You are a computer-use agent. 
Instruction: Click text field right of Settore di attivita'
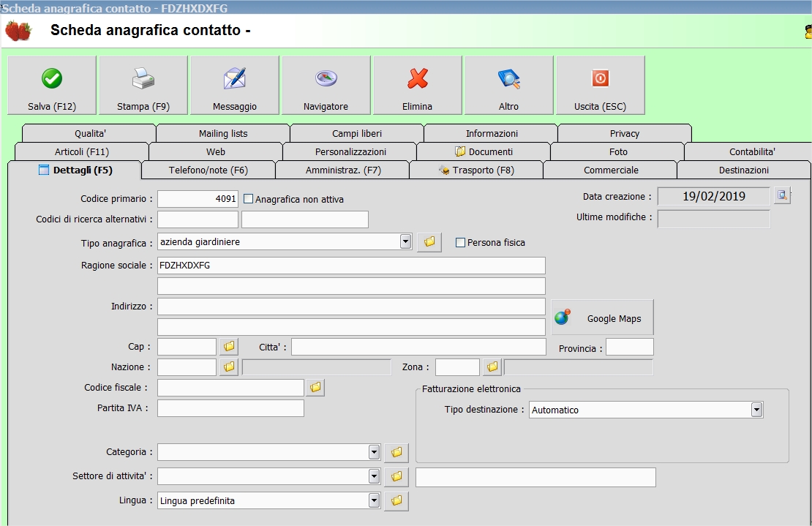[x=535, y=477]
